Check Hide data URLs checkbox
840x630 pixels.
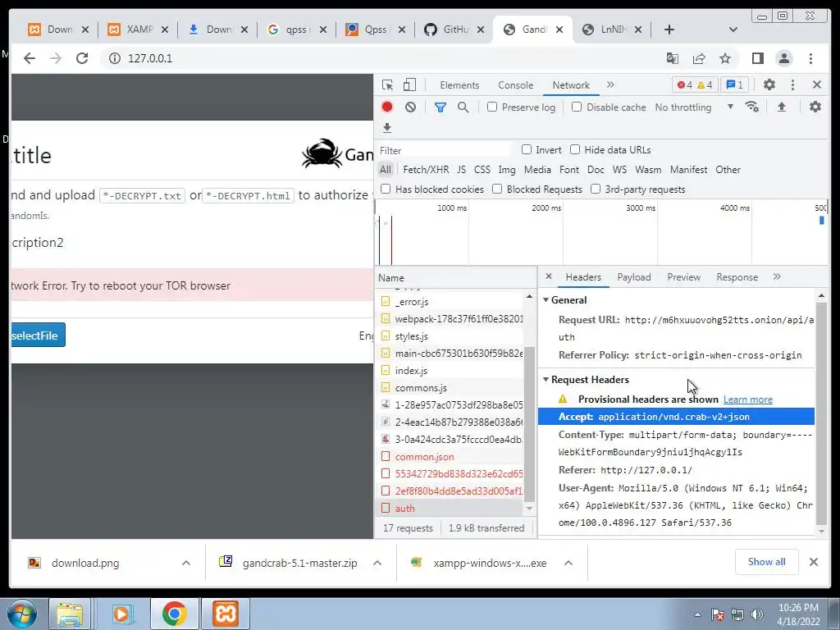(x=575, y=149)
